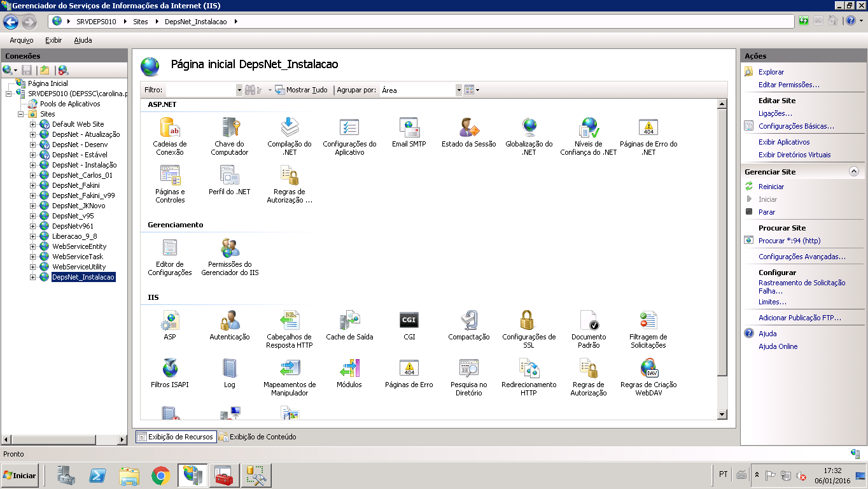Expand the DepsNet_Fakini tree node
Viewport: 868px width, 489px height.
(33, 185)
